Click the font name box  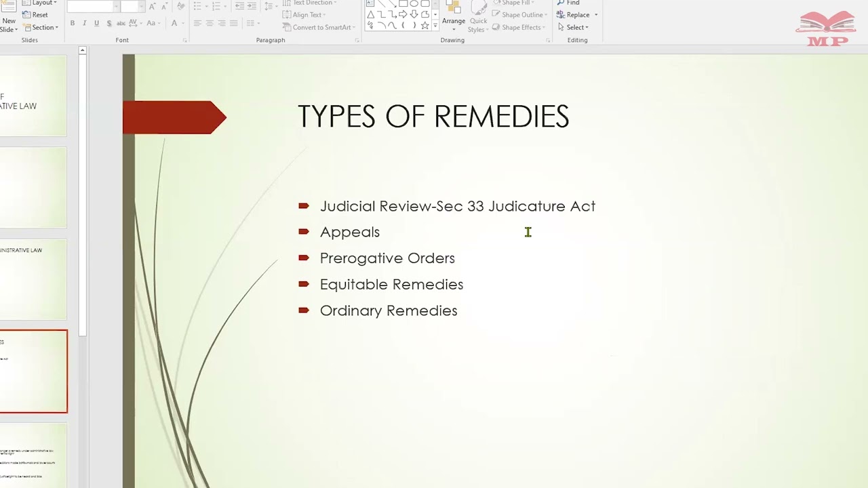[x=94, y=6]
